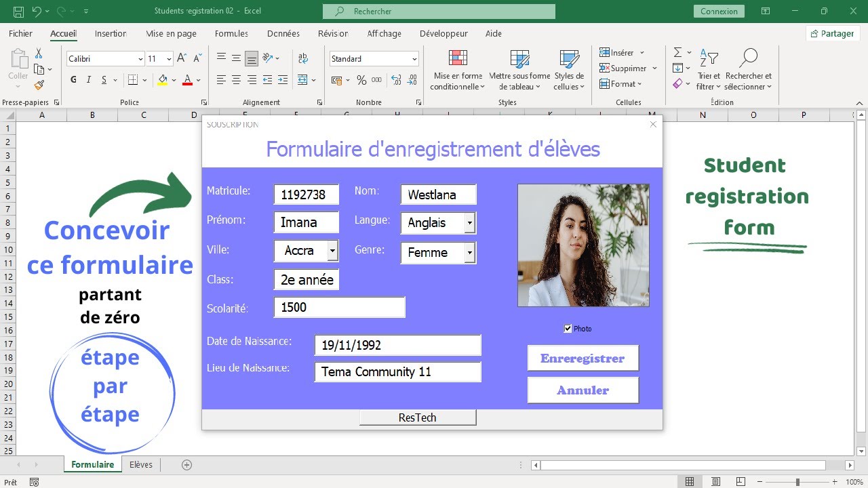The image size is (868, 488).
Task: Add a new sheet with plus icon
Action: click(x=187, y=465)
